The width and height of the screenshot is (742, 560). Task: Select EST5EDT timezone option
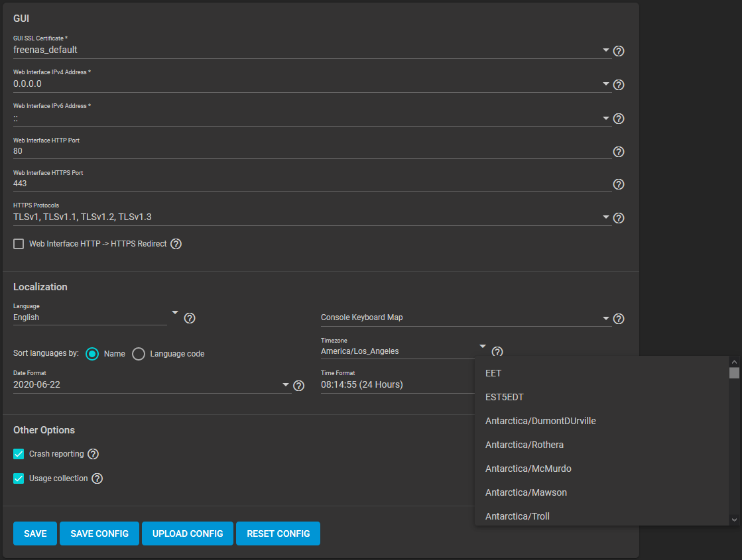504,397
